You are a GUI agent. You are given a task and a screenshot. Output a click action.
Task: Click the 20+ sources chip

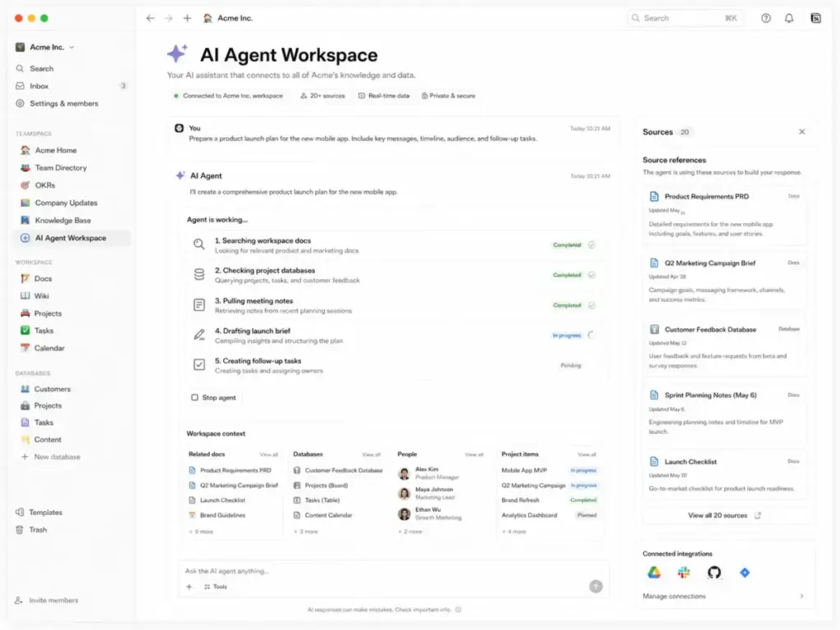click(322, 96)
